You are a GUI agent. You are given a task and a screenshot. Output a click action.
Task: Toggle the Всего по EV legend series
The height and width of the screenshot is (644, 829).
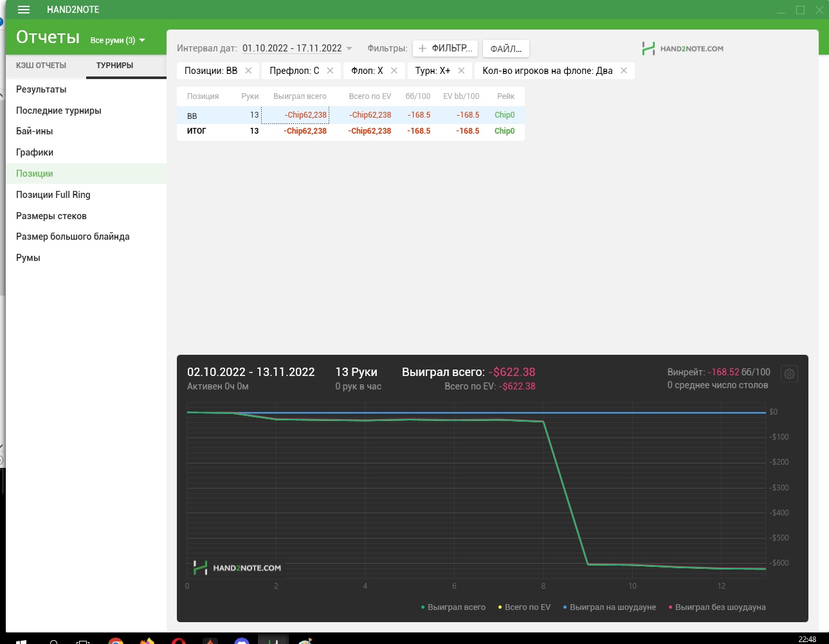click(524, 607)
